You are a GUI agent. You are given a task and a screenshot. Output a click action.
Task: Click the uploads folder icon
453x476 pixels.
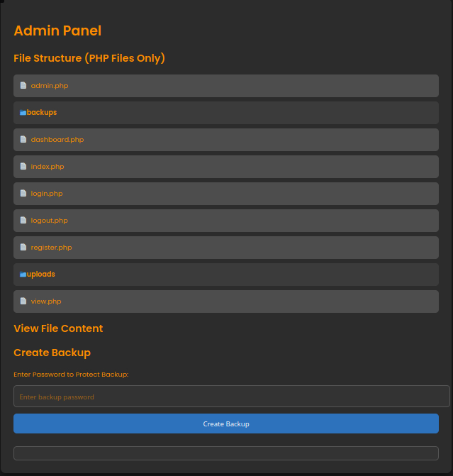23,275
